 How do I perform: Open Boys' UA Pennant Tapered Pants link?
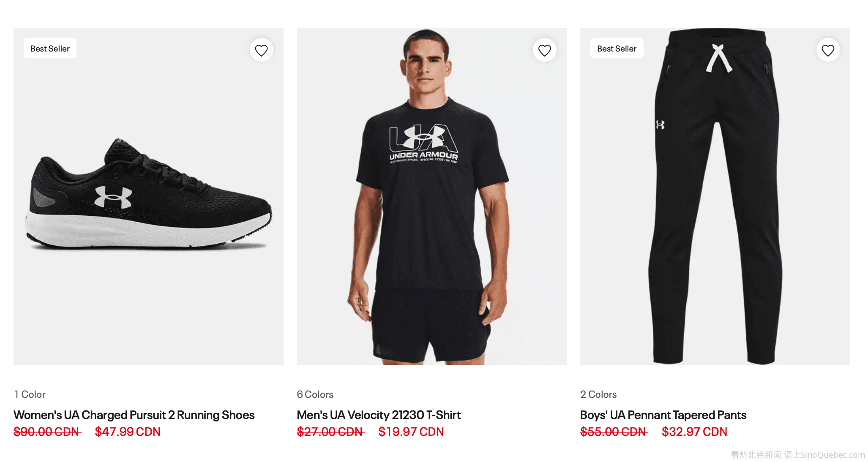tap(663, 415)
